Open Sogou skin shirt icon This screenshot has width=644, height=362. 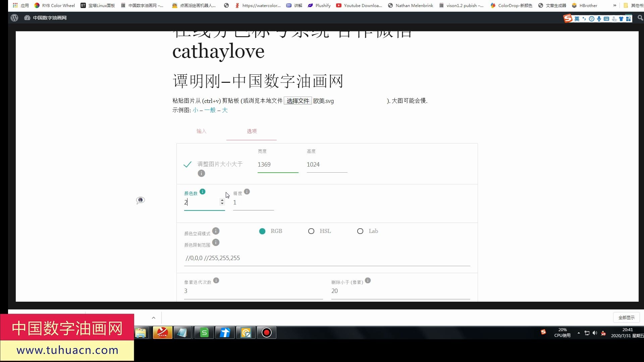pyautogui.click(x=621, y=19)
